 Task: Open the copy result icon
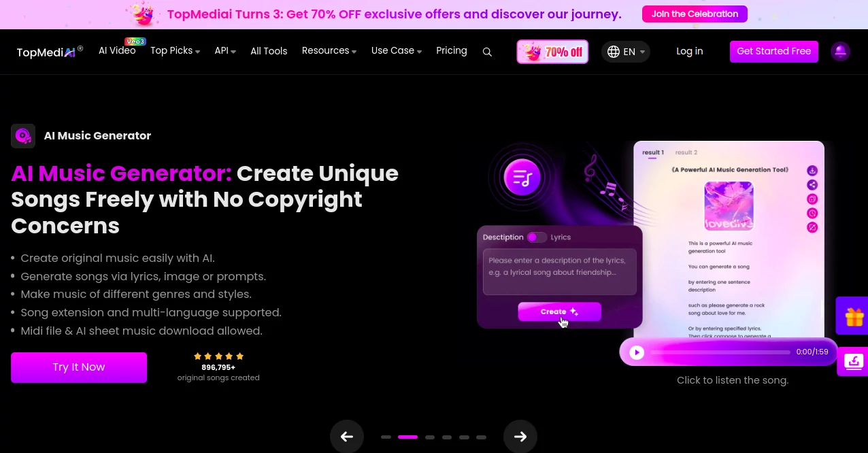pos(812,199)
